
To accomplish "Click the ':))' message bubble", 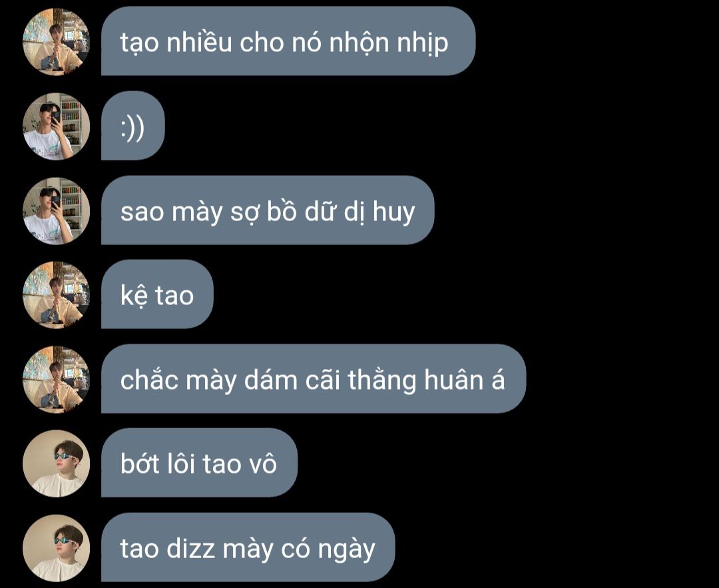I will click(x=132, y=126).
